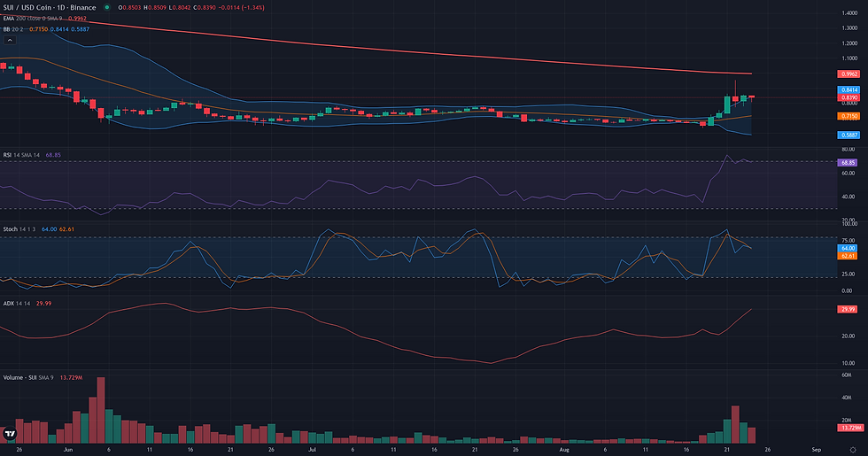Screen dimensions: 868x456
Task: Click the 29.99 value in ADX legend
Action: click(x=43, y=303)
